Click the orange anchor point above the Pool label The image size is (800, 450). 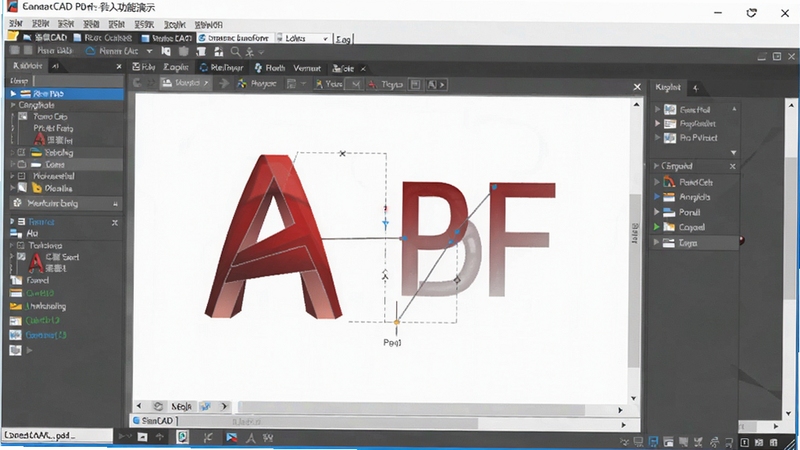tap(396, 322)
